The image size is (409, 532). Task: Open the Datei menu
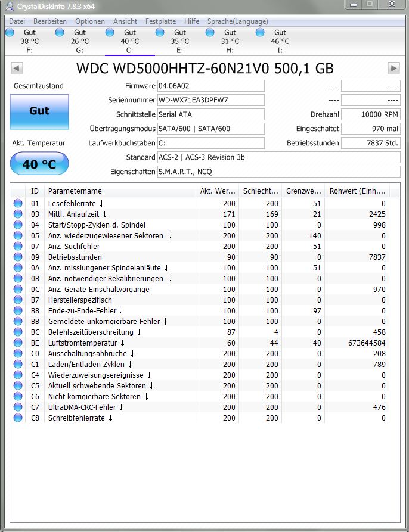coord(17,21)
